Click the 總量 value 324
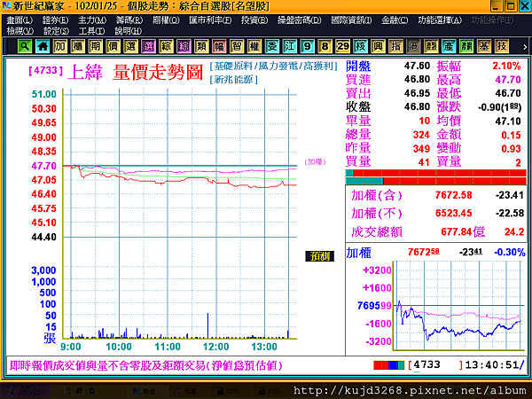 click(x=421, y=135)
